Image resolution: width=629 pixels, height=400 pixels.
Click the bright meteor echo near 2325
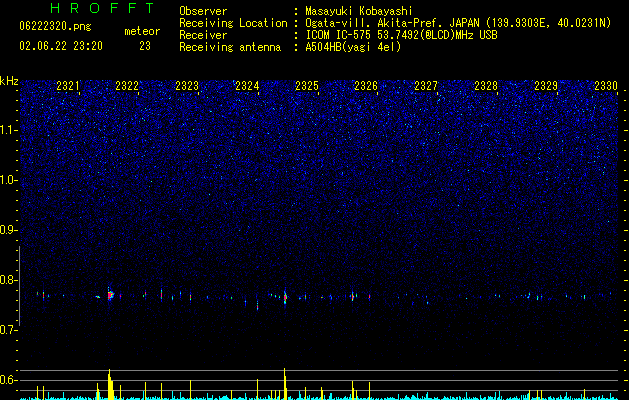coord(285,297)
